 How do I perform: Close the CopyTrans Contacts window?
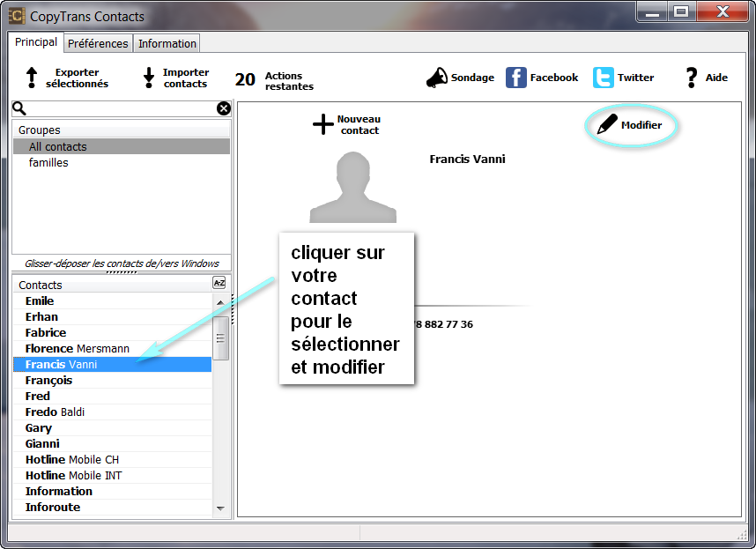point(723,12)
